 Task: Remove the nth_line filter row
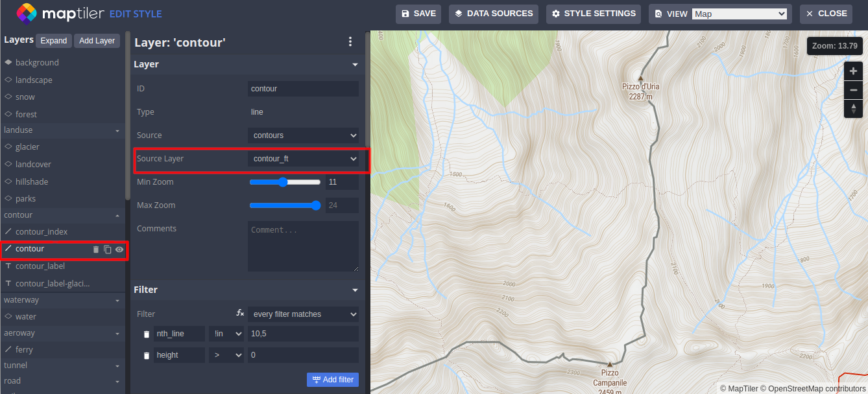point(147,334)
